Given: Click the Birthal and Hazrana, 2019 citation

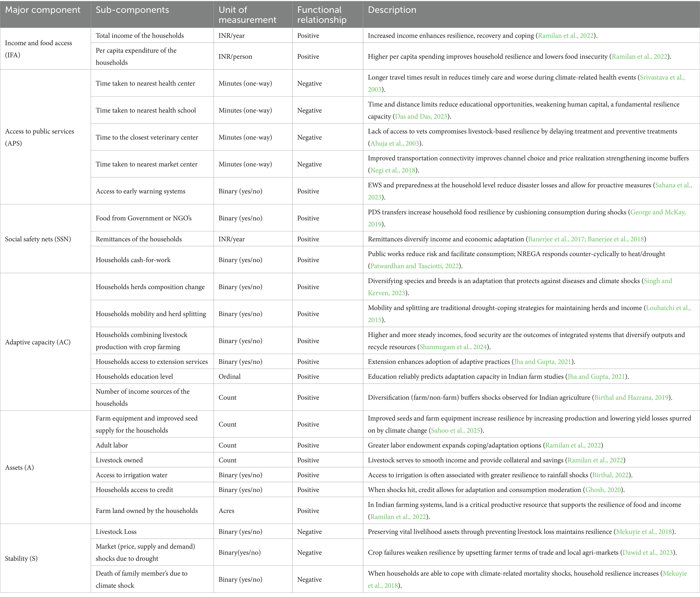Looking at the screenshot, I should (x=632, y=397).
